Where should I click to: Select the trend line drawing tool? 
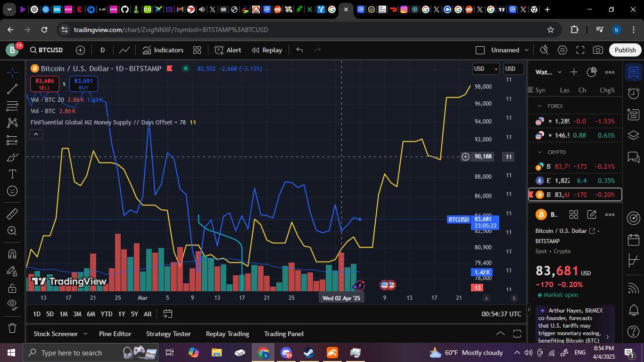pos(13,89)
